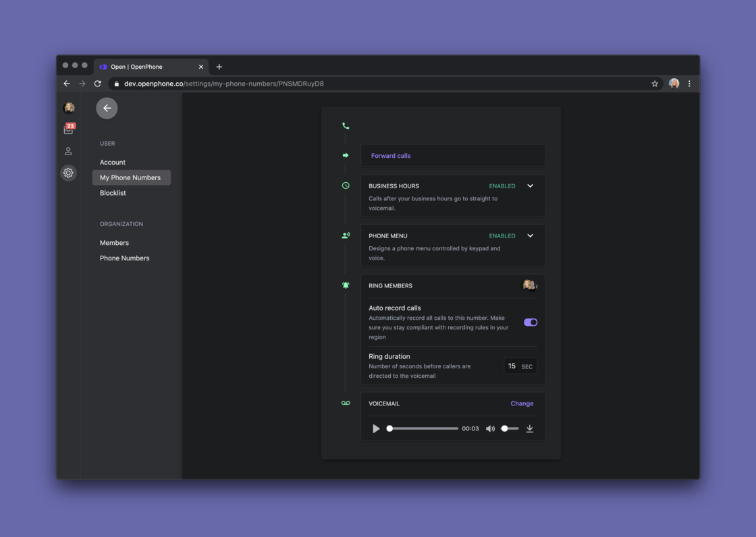This screenshot has height=537, width=756.
Task: Bookmark page with the star icon
Action: coord(655,84)
